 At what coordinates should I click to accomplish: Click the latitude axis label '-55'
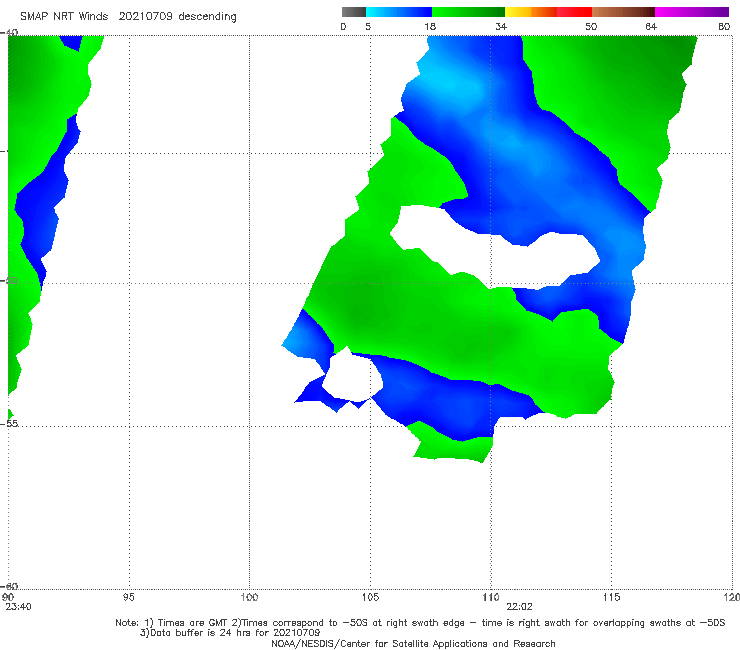pyautogui.click(x=9, y=424)
